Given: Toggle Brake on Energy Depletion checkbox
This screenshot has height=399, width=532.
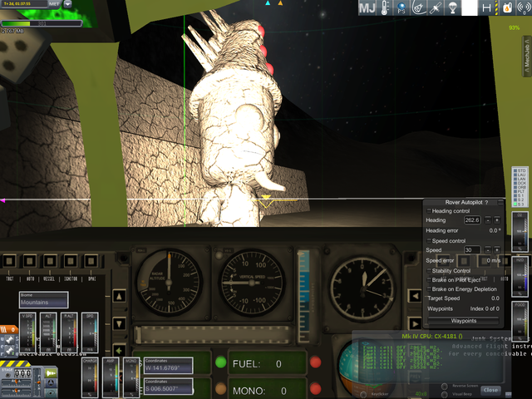Looking at the screenshot, I should point(429,289).
